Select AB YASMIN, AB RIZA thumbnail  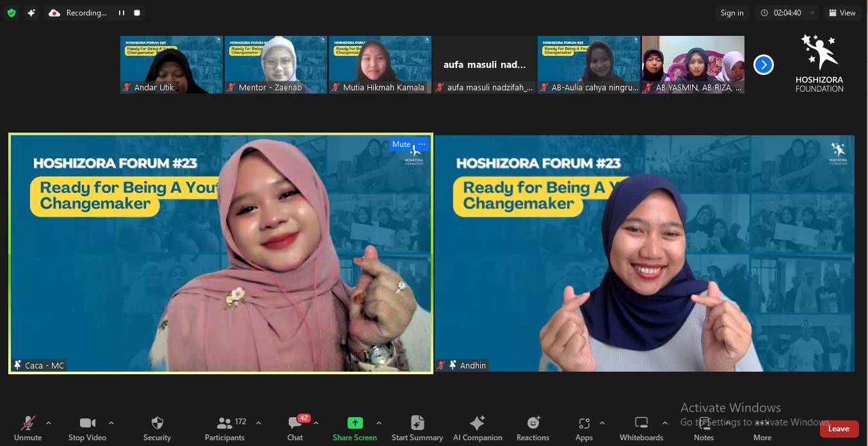pos(693,65)
